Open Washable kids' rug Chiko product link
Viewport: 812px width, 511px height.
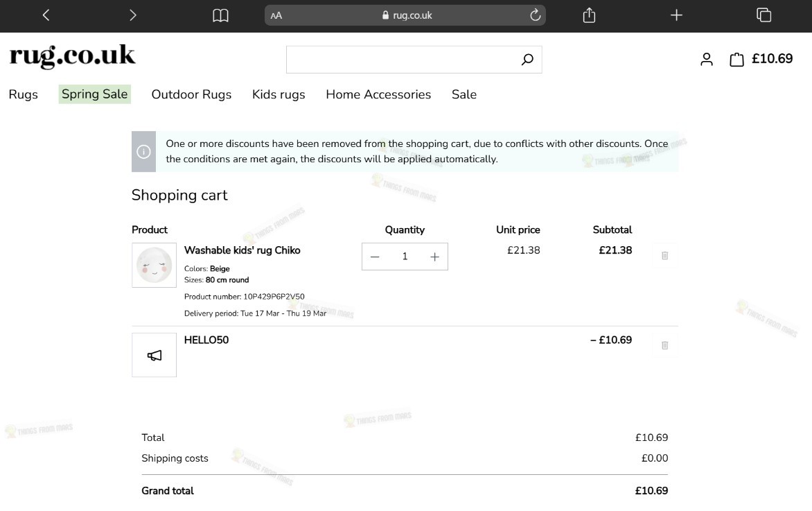pyautogui.click(x=242, y=250)
